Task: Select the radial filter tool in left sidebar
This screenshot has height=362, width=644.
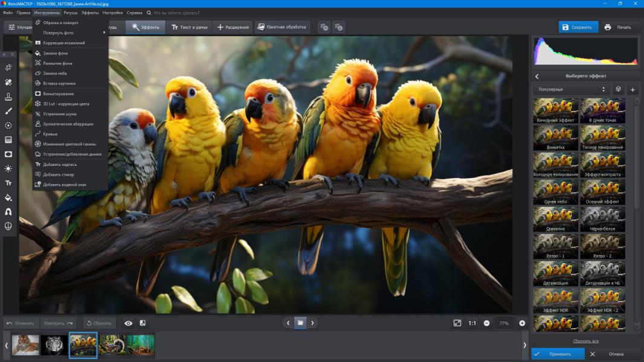Action: (8, 125)
